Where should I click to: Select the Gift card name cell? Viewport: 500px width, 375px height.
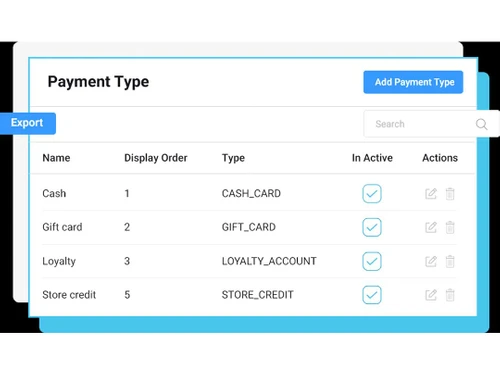coord(62,227)
